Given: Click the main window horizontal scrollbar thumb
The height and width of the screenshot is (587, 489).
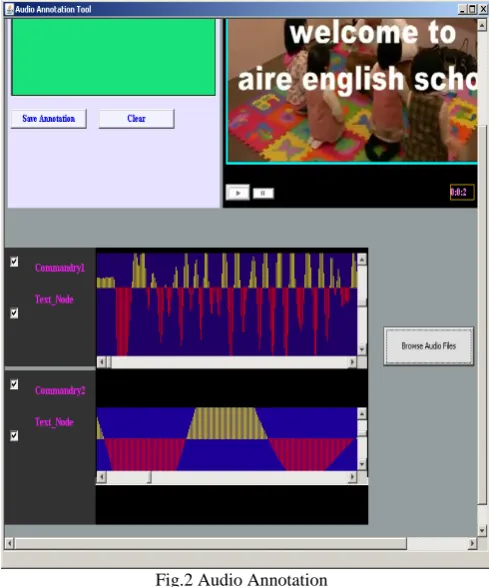Looking at the screenshot, I should point(210,543).
